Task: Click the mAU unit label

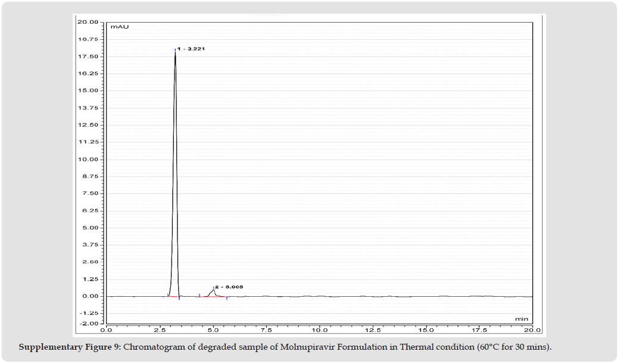Action: tap(117, 27)
